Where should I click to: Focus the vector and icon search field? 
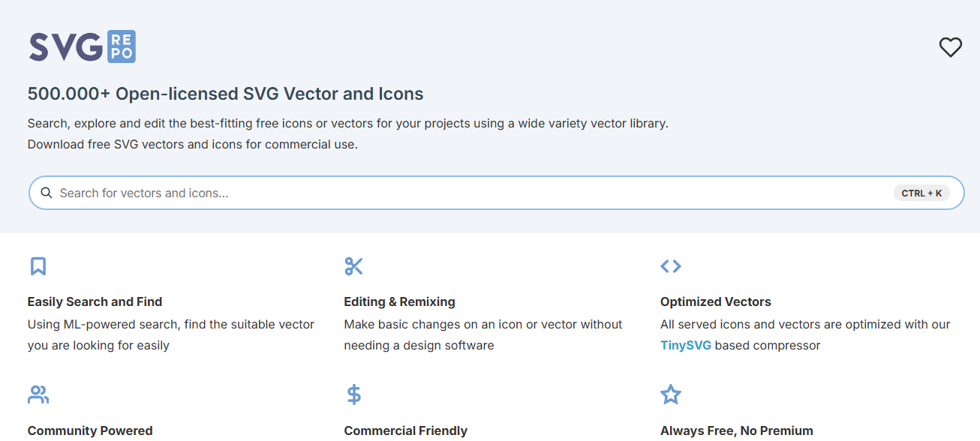[x=496, y=193]
